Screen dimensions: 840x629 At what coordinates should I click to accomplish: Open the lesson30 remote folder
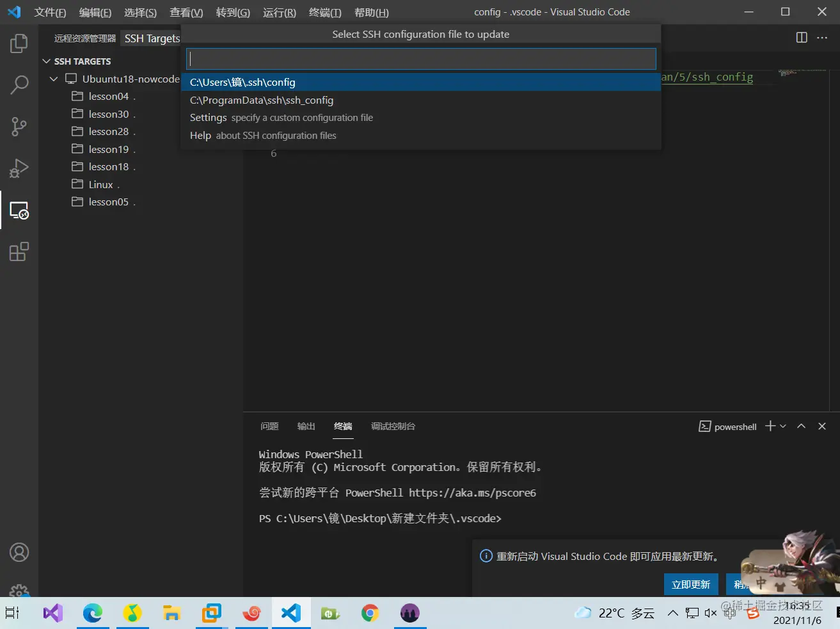click(x=109, y=114)
